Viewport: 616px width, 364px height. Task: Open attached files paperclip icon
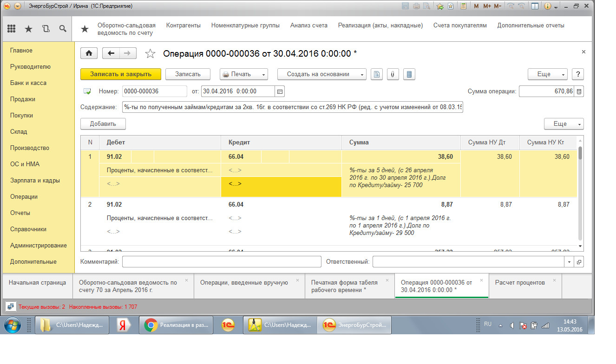pos(393,74)
